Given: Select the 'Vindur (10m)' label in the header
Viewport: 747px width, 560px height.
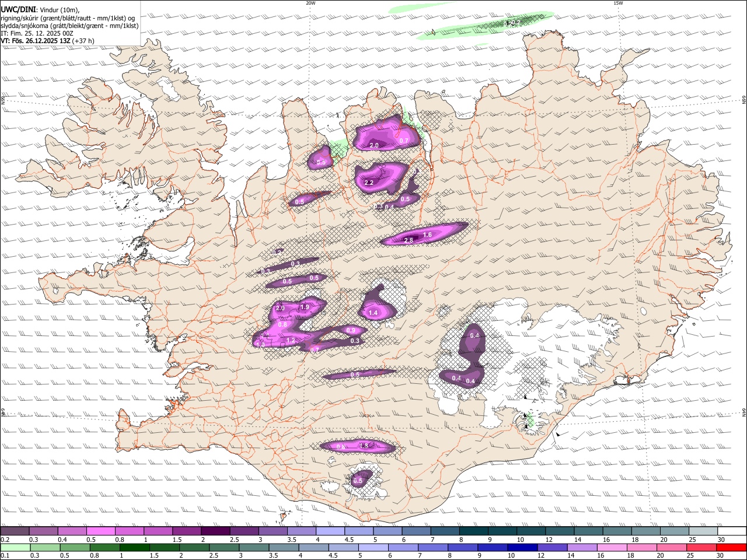Looking at the screenshot, I should 60,10.
